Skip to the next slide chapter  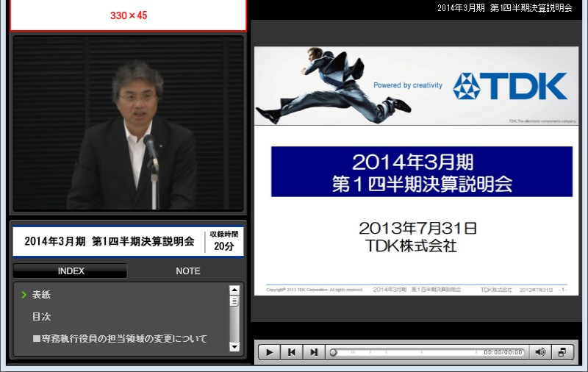314,352
